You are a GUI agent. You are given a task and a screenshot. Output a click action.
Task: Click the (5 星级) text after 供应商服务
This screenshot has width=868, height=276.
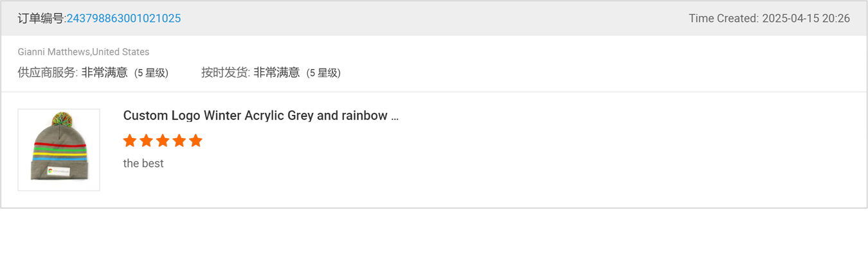point(151,73)
